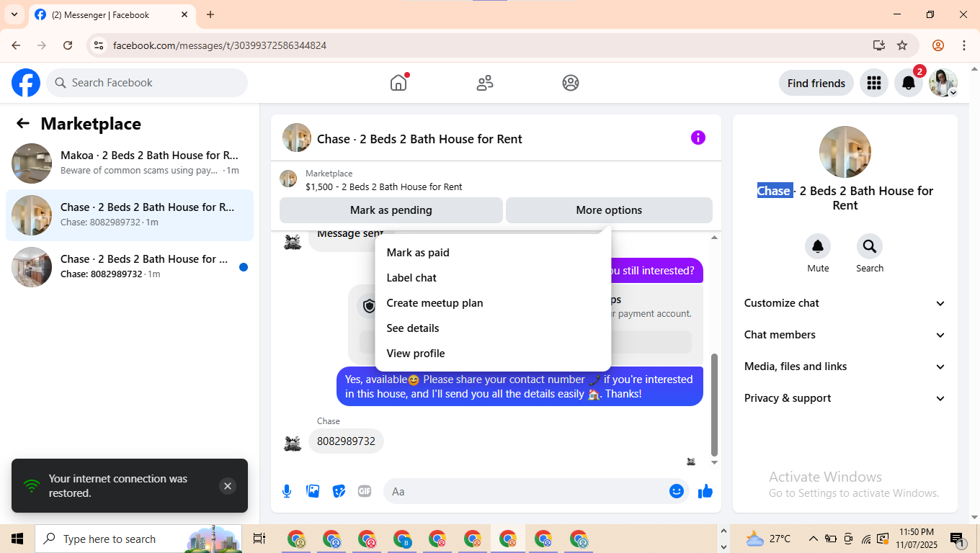Click the install app icon in address bar
The width and height of the screenshot is (980, 553).
(878, 45)
